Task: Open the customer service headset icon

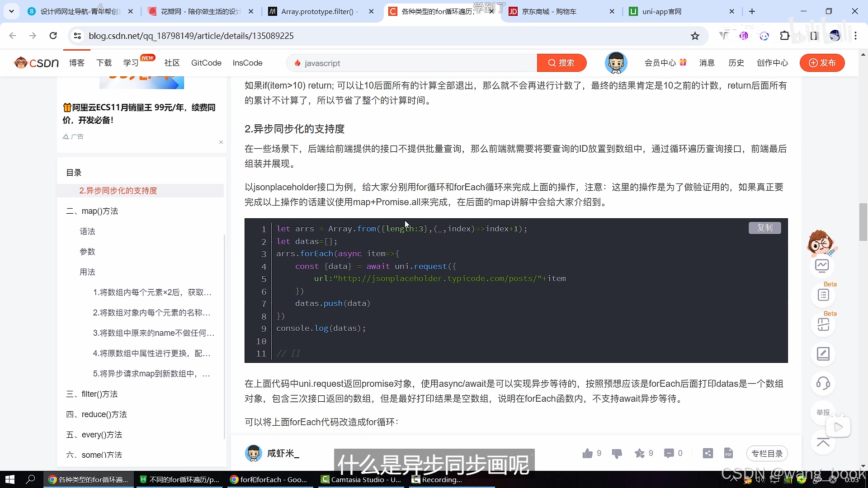Action: 823,384
